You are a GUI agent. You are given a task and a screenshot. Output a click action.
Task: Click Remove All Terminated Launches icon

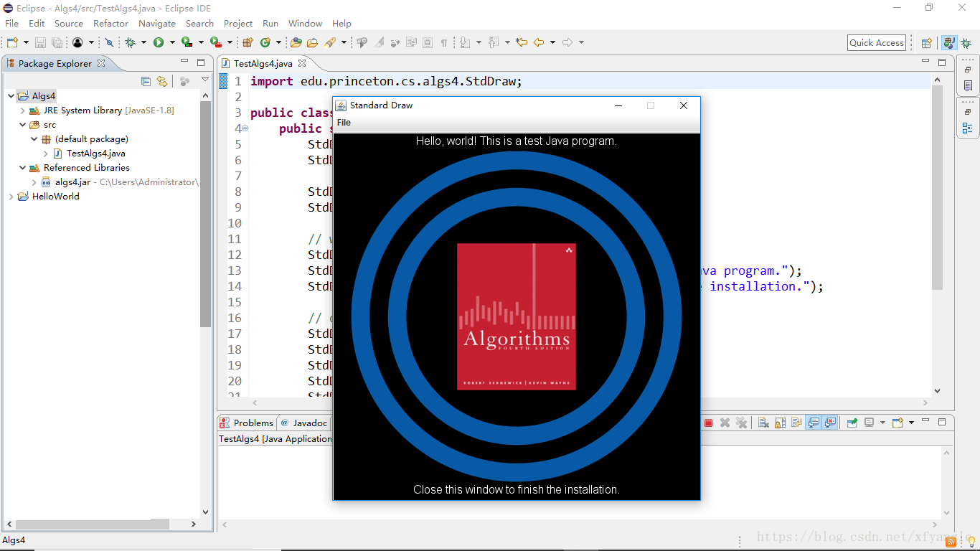point(742,423)
